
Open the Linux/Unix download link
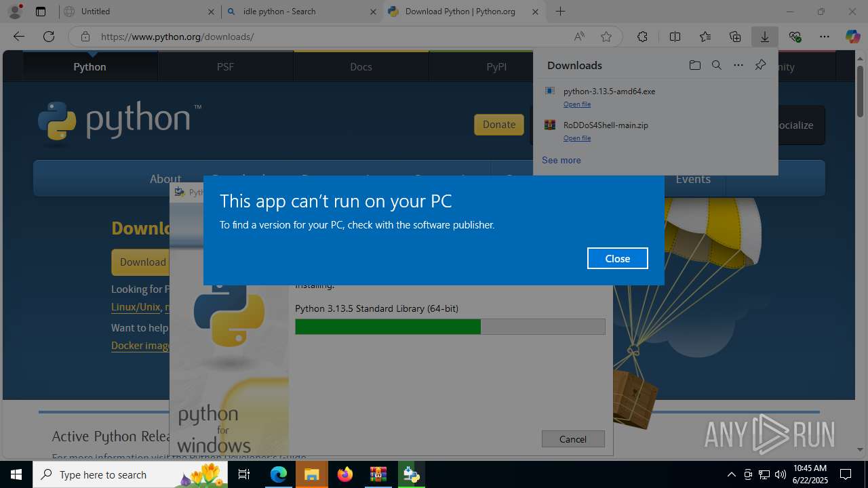(x=136, y=307)
